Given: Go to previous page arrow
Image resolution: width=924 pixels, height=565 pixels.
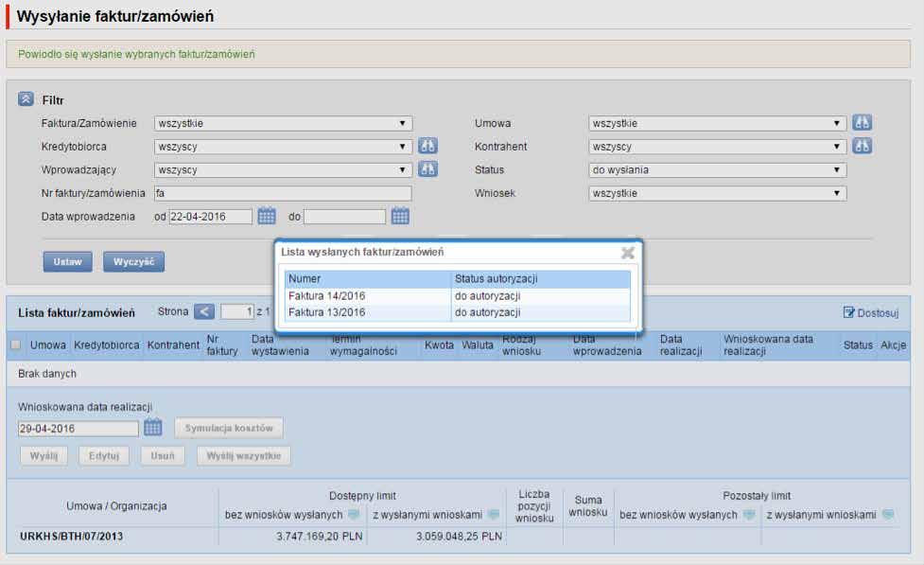Looking at the screenshot, I should 204,311.
